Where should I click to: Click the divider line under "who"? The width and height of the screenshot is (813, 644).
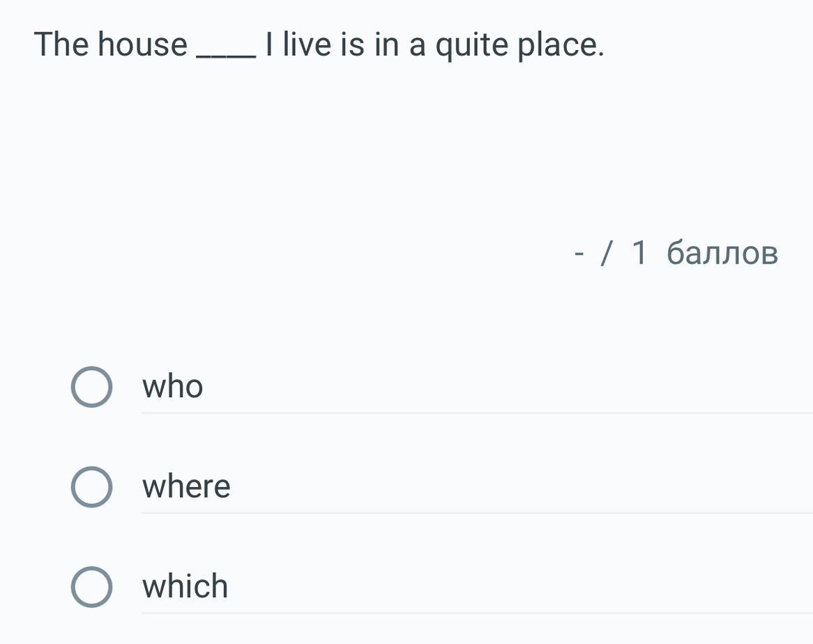[477, 413]
